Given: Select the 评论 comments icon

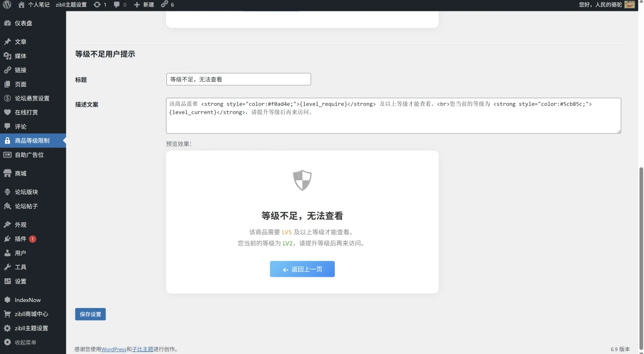Looking at the screenshot, I should tap(8, 126).
